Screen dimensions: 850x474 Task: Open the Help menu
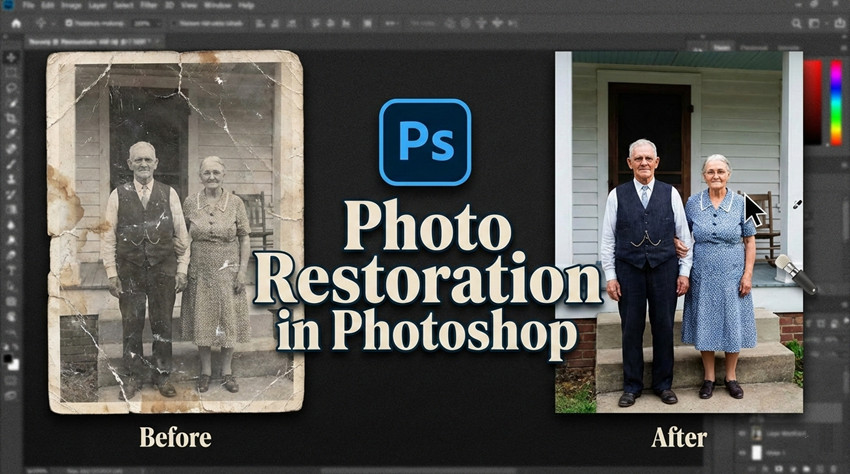pyautogui.click(x=246, y=5)
